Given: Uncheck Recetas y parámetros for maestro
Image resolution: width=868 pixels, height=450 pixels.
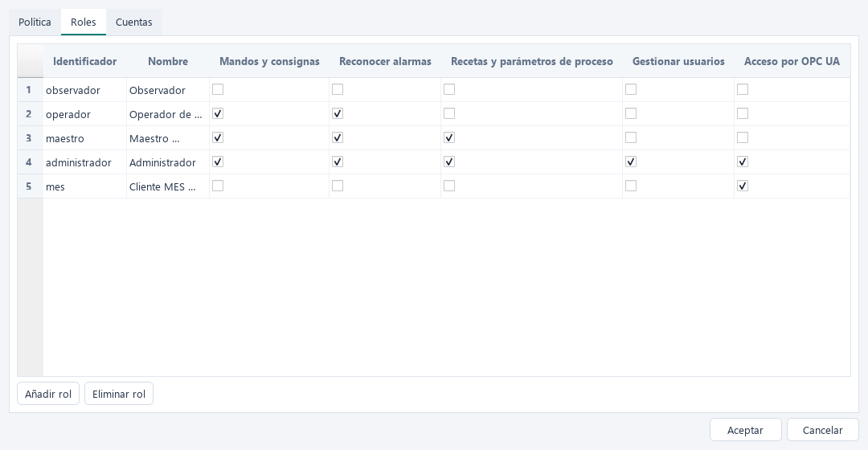Looking at the screenshot, I should (x=449, y=138).
